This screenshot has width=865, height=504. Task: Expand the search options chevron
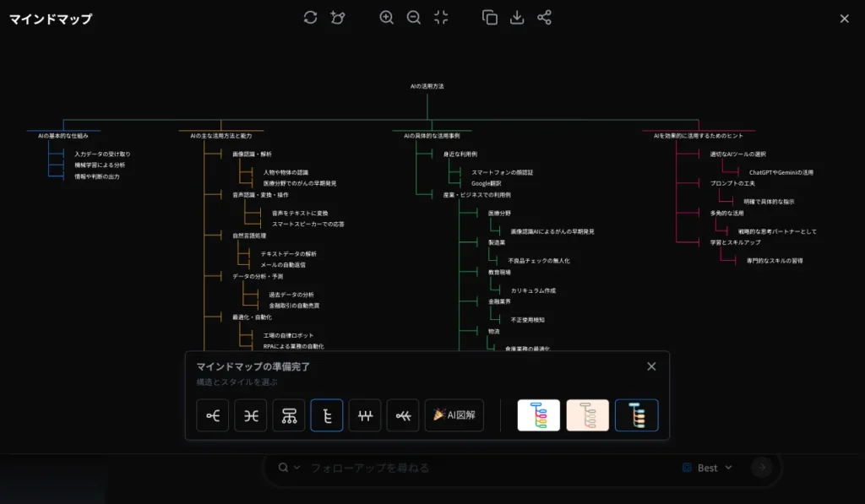click(298, 467)
